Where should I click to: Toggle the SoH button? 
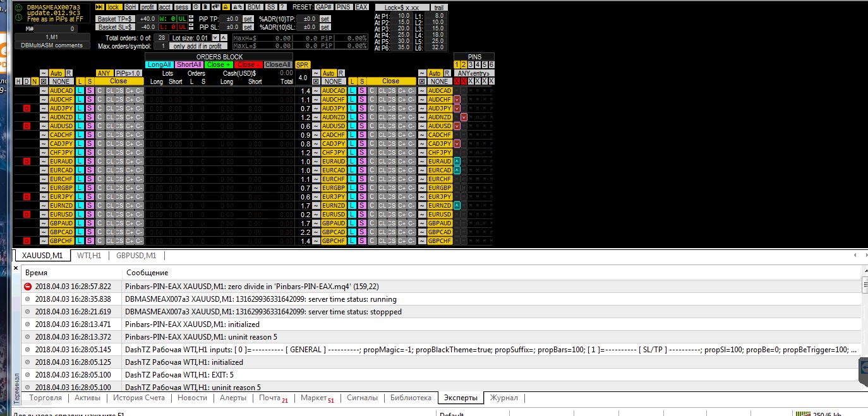tap(131, 7)
